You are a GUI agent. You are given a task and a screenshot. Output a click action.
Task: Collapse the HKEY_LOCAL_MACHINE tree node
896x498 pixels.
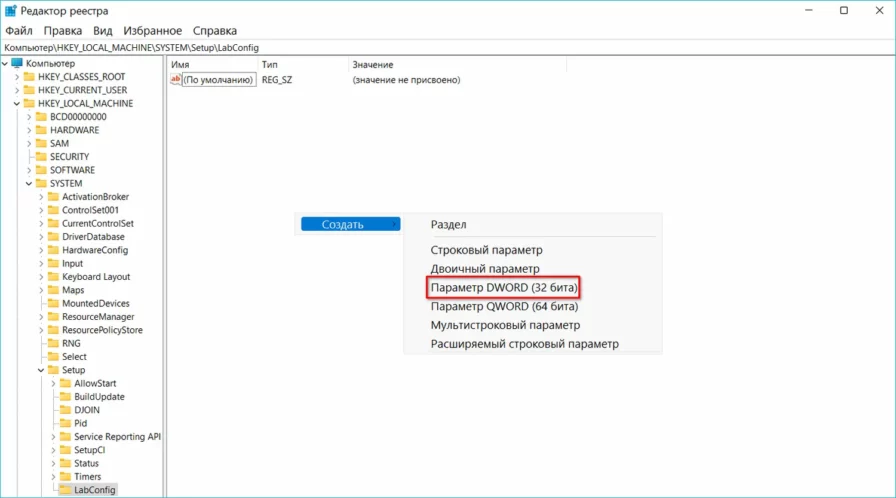tap(17, 104)
